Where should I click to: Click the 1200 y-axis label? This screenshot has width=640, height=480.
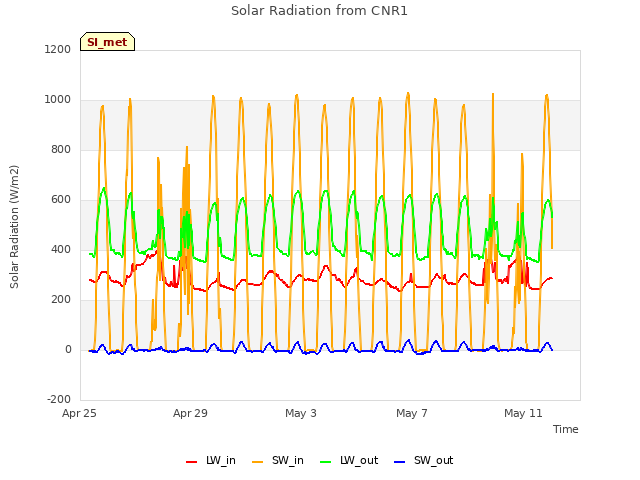(x=58, y=49)
